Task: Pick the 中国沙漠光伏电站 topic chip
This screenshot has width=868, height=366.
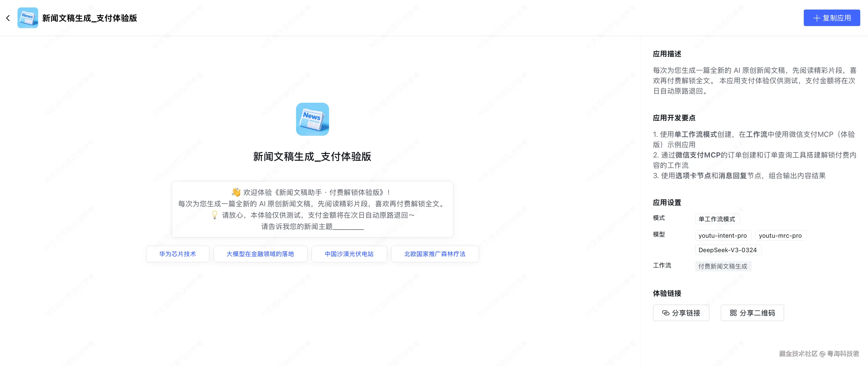Action: point(349,254)
